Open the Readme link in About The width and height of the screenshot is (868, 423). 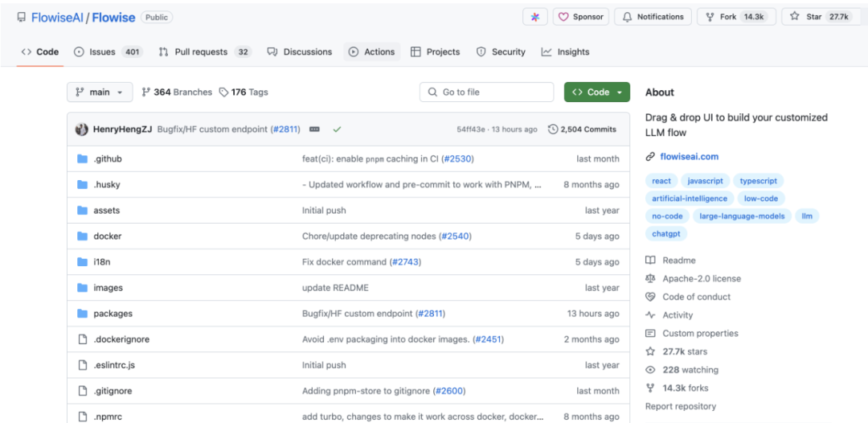click(678, 261)
